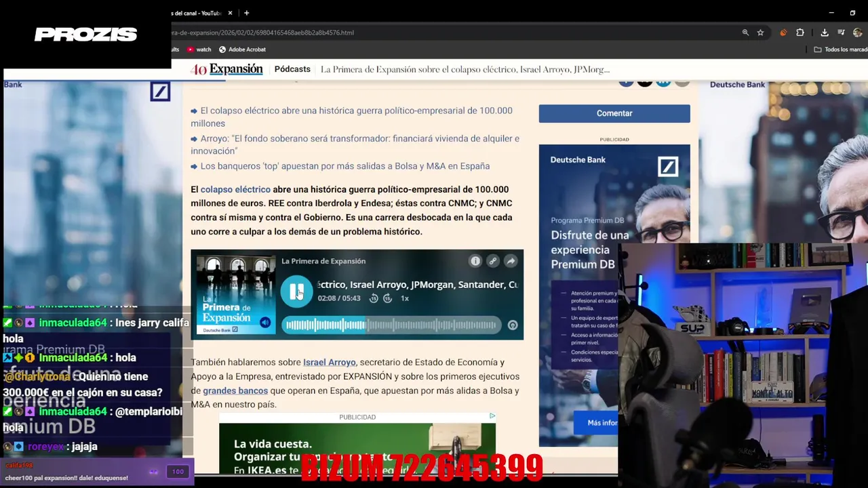This screenshot has width=868, height=488.
Task: Click the 'Programa Premium DB' line in the side ad
Action: pos(587,220)
